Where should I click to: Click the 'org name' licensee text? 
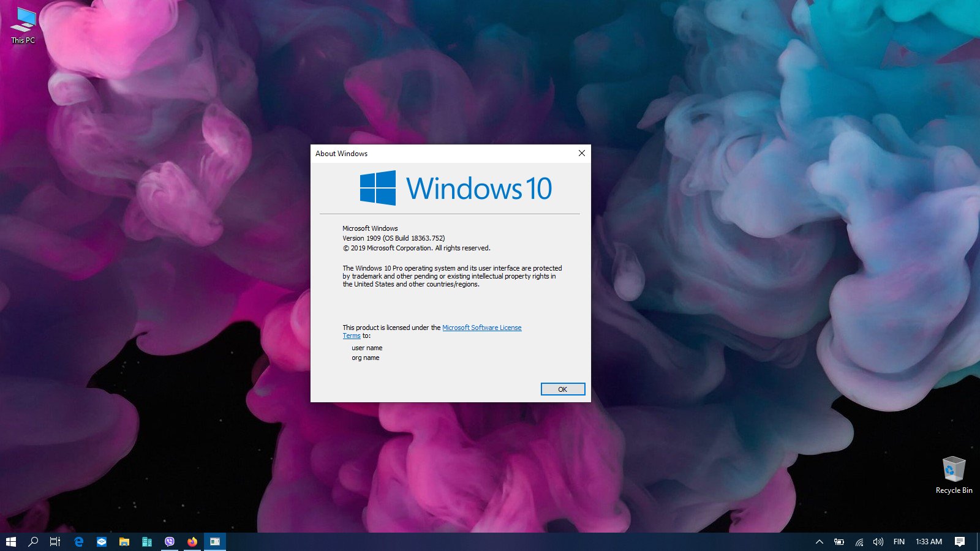(366, 358)
